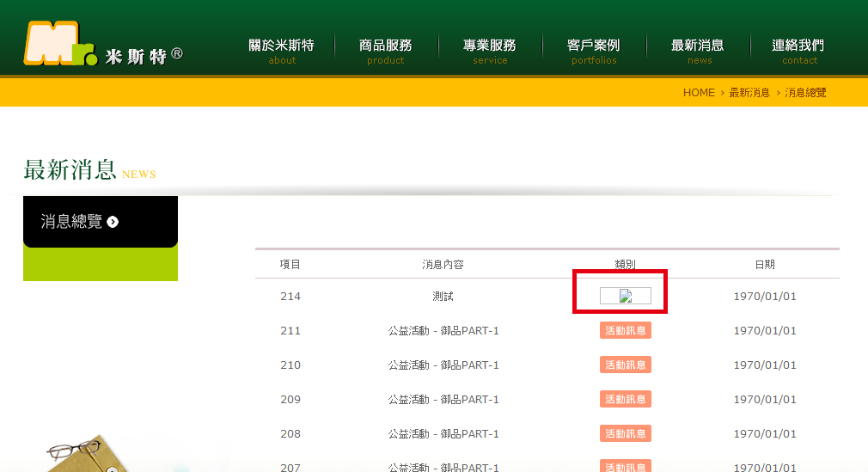
Task: Select 最新消息 news in navigation
Action: pyautogui.click(x=697, y=51)
